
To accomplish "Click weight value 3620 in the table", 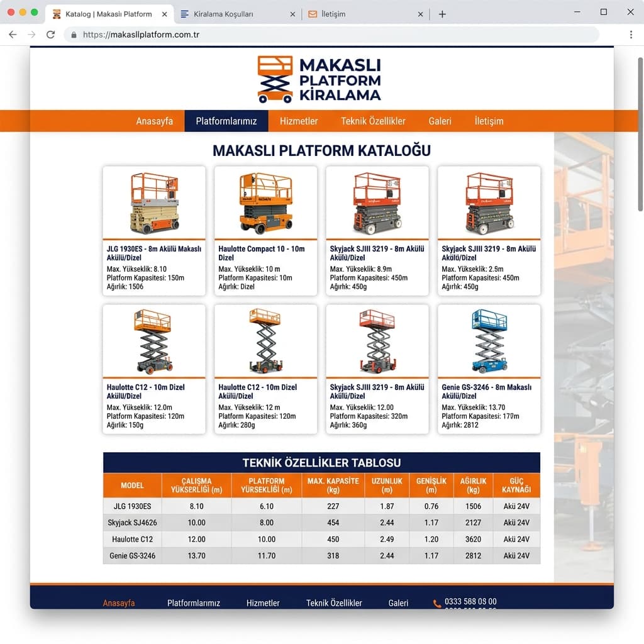I will pos(473,539).
